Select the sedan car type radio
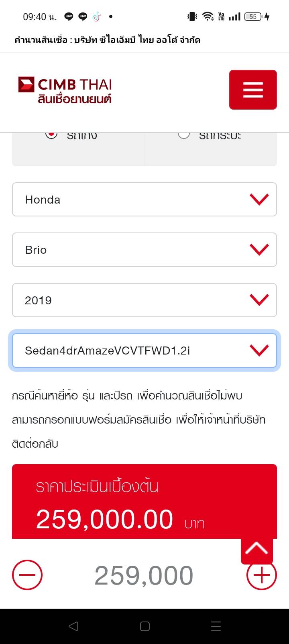 click(51, 135)
